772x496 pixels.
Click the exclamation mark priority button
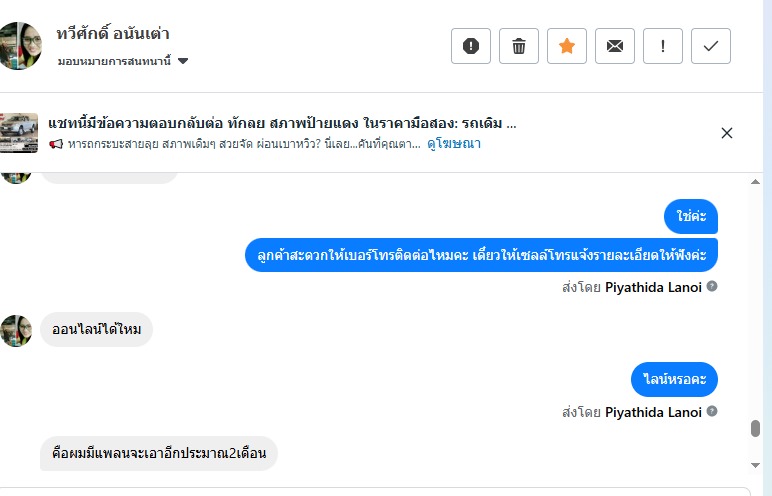(663, 46)
